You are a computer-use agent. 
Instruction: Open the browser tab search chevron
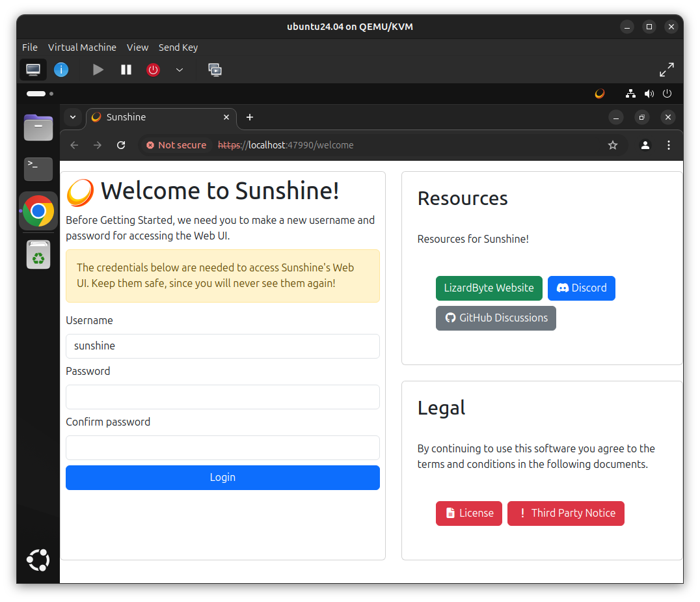(x=73, y=118)
